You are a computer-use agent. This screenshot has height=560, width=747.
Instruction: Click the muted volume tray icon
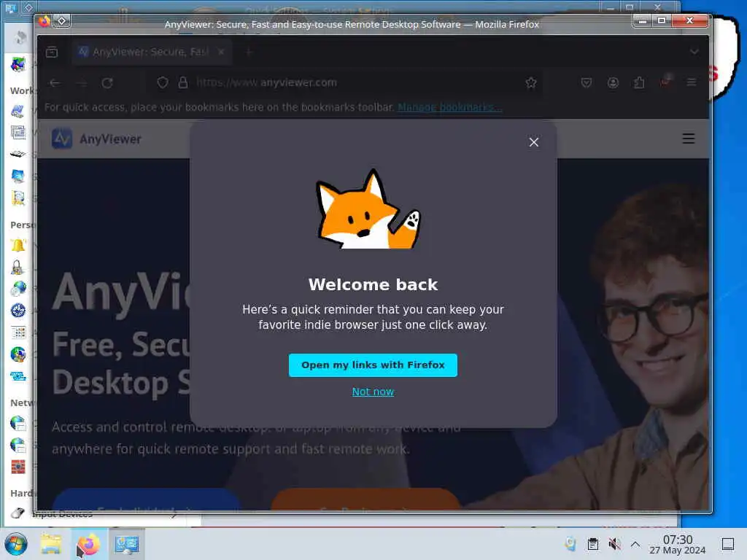pyautogui.click(x=614, y=544)
